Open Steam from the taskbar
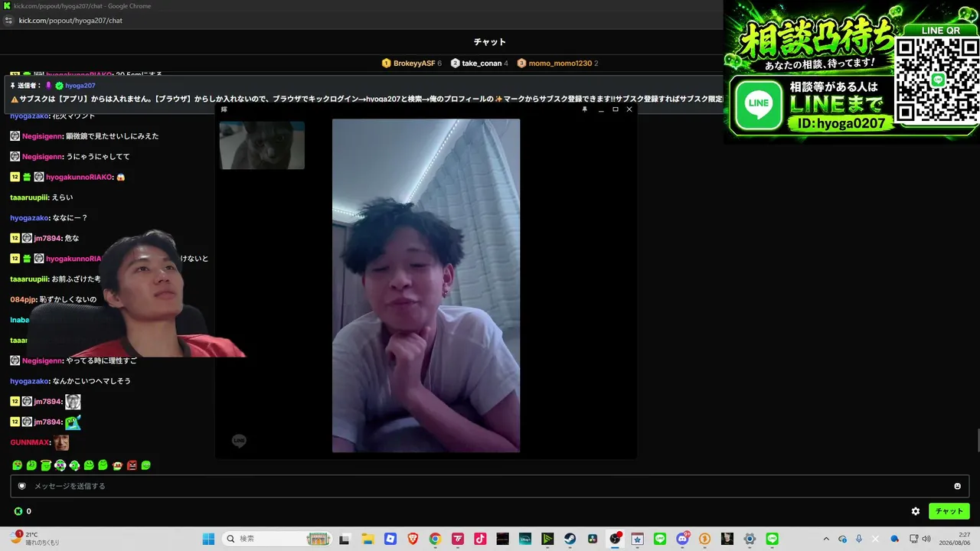Viewport: 980px width, 551px height. 570,539
